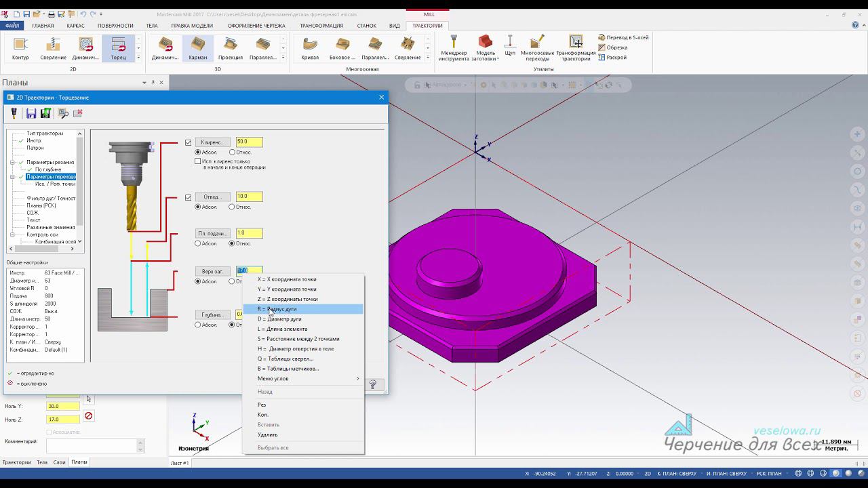The image size is (868, 488).
Task: Click the undo arrow in title bar
Action: (x=83, y=14)
